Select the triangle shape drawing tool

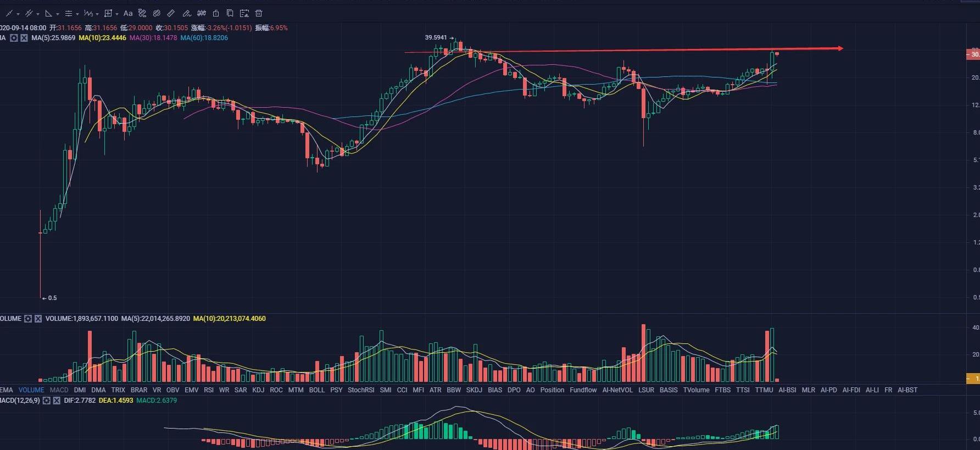point(49,13)
